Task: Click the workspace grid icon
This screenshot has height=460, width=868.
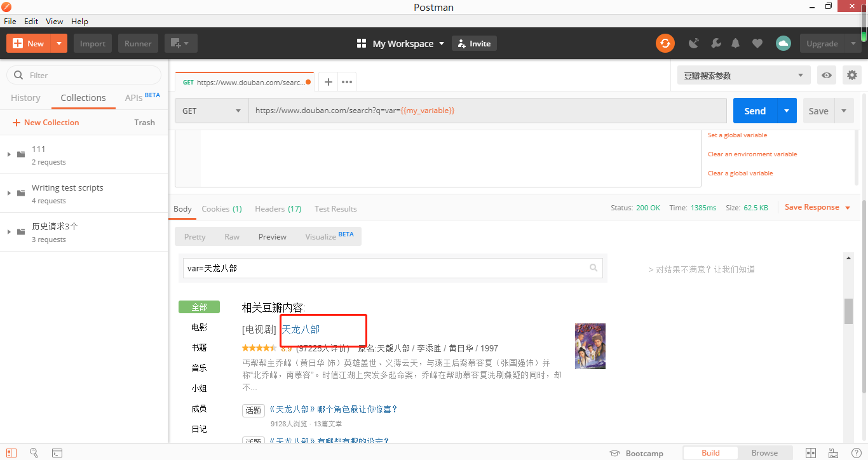Action: (x=362, y=43)
